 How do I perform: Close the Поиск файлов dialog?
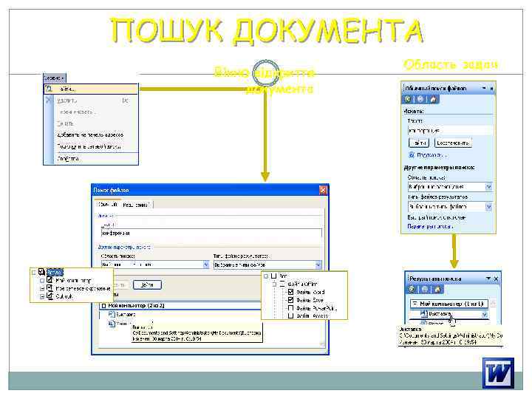[x=323, y=190]
